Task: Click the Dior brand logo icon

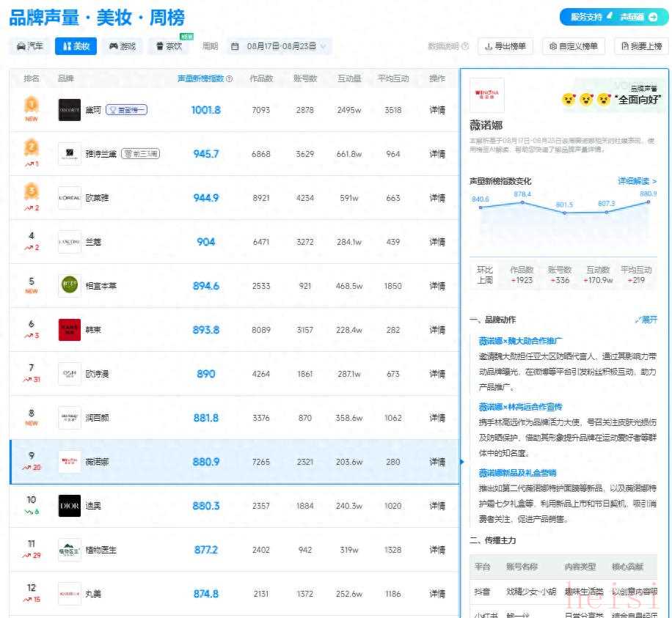Action: point(70,506)
